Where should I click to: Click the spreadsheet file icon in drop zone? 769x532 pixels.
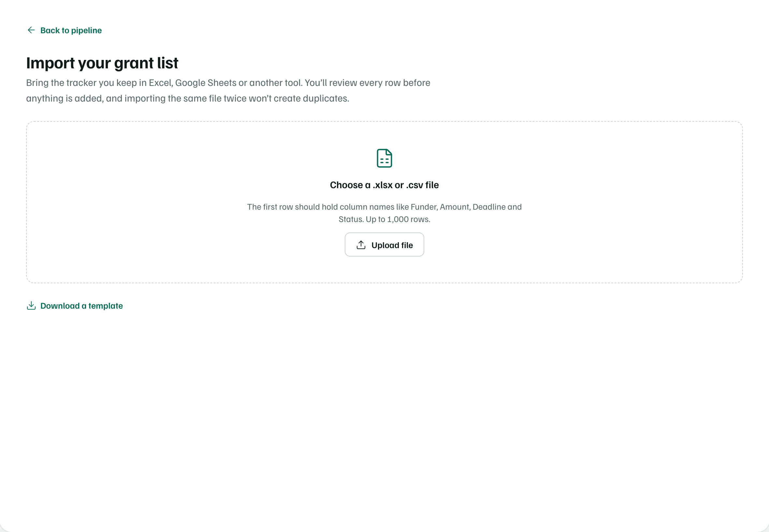click(x=384, y=158)
